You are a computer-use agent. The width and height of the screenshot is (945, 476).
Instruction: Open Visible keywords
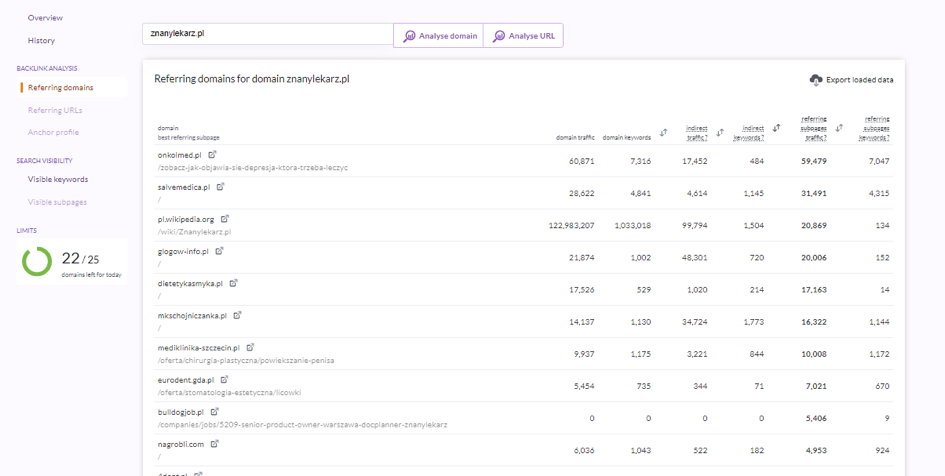pos(58,179)
